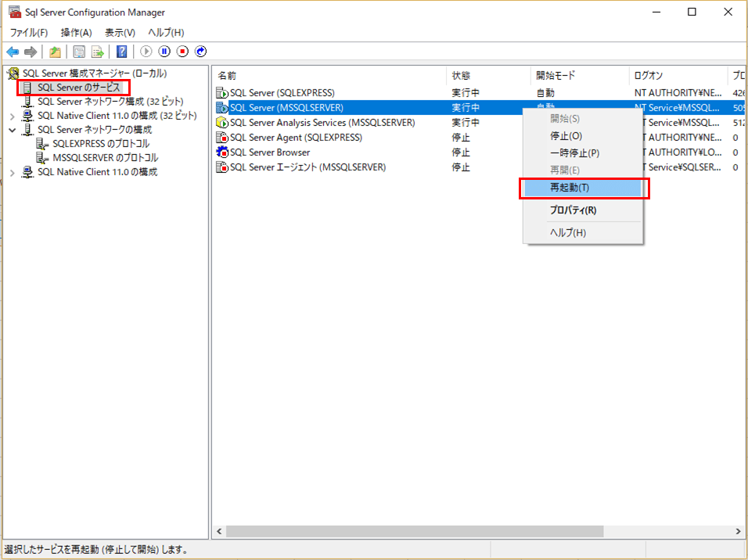Choose 停止(O) from the context menu

tap(566, 136)
